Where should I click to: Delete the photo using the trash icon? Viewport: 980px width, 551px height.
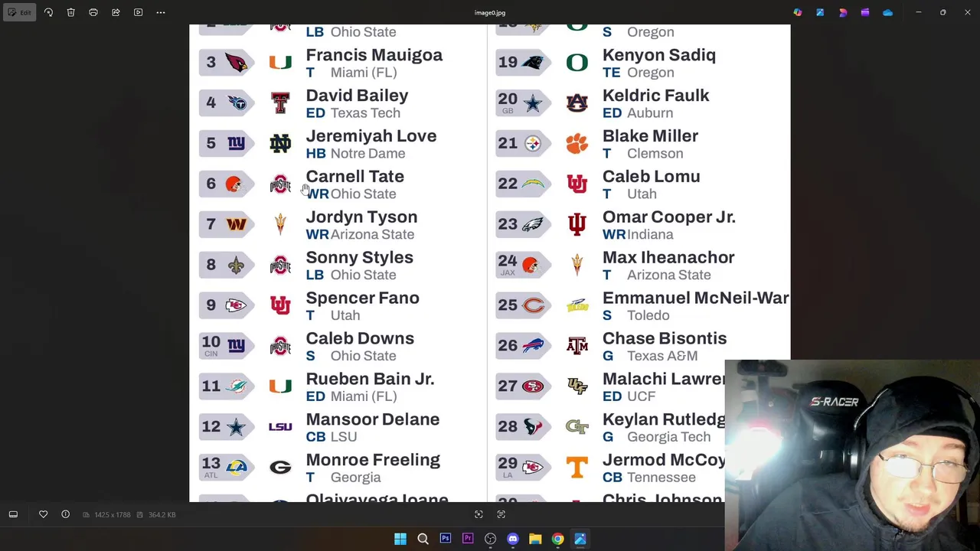click(70, 12)
